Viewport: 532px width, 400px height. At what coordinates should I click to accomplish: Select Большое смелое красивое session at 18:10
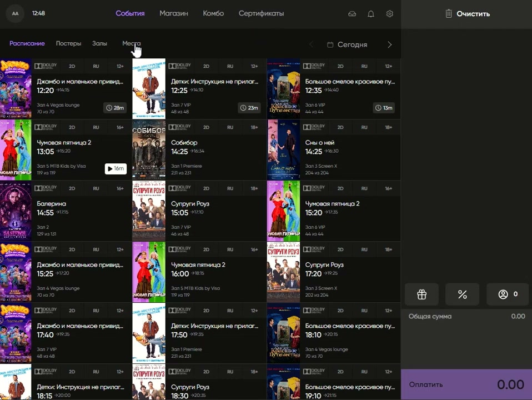pos(334,333)
